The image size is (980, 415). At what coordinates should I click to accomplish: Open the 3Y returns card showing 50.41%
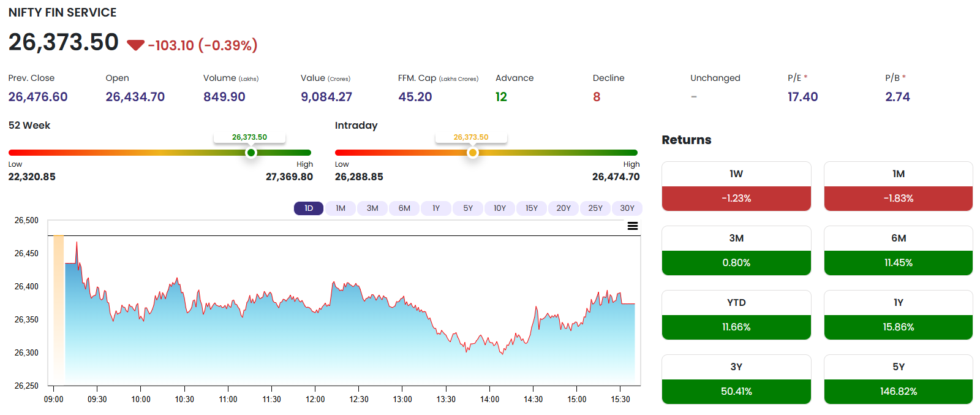[x=736, y=379]
